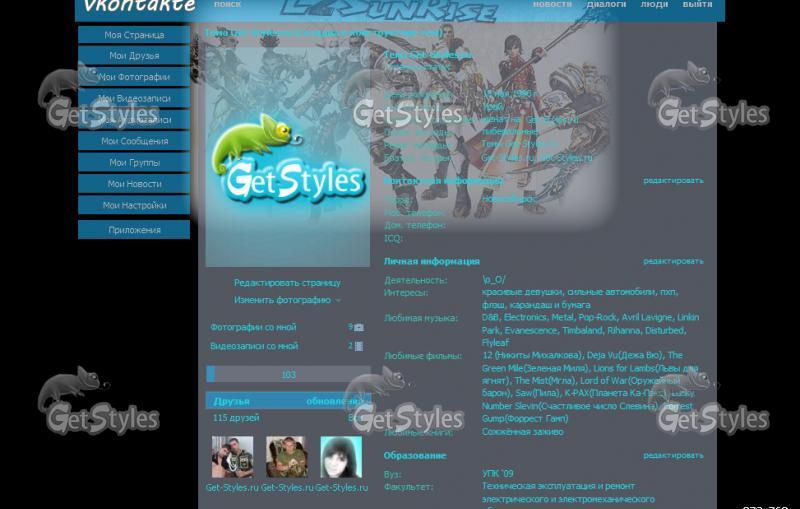
Task: Click the \o_O/ activity value
Action: coord(493,279)
